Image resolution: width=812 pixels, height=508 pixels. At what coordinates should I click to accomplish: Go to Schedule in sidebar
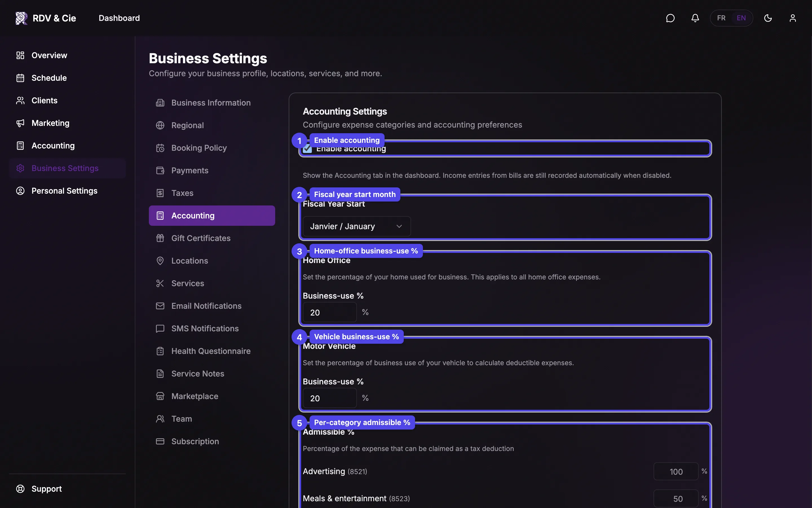point(67,78)
